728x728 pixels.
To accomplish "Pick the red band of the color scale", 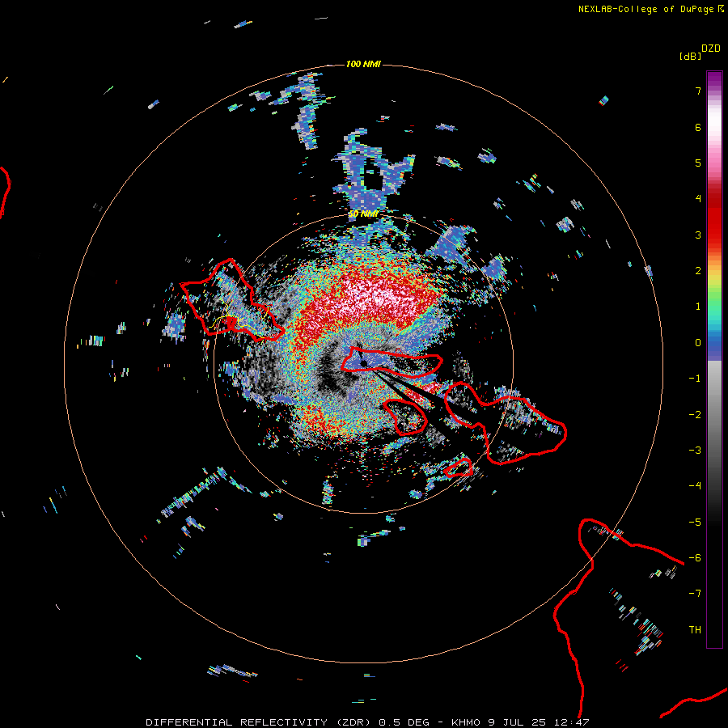I will [x=714, y=218].
